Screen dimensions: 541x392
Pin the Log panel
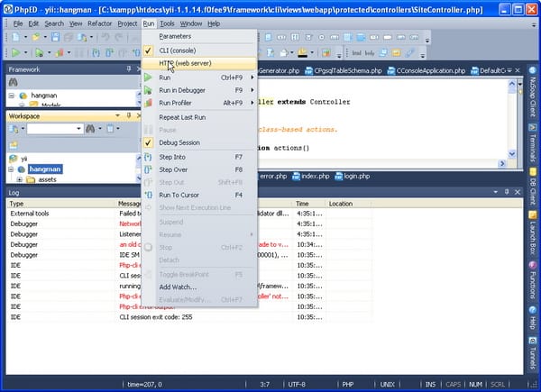[x=506, y=192]
